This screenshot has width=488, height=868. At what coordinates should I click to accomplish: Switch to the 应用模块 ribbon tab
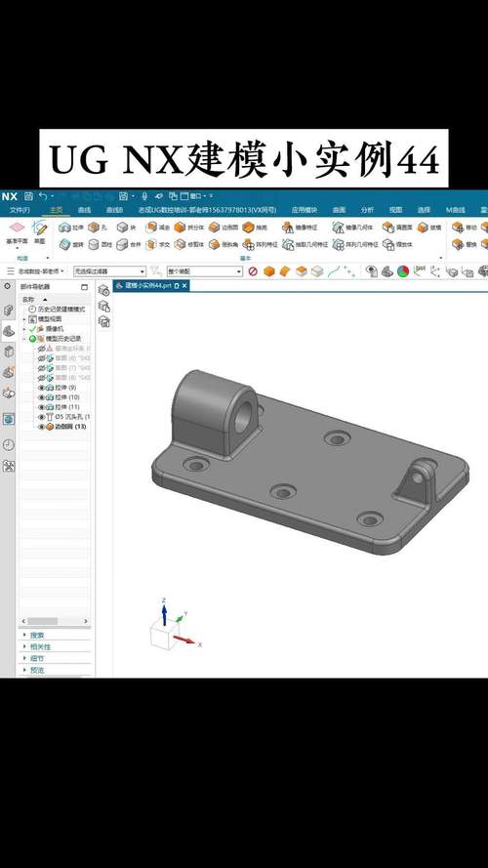[305, 210]
